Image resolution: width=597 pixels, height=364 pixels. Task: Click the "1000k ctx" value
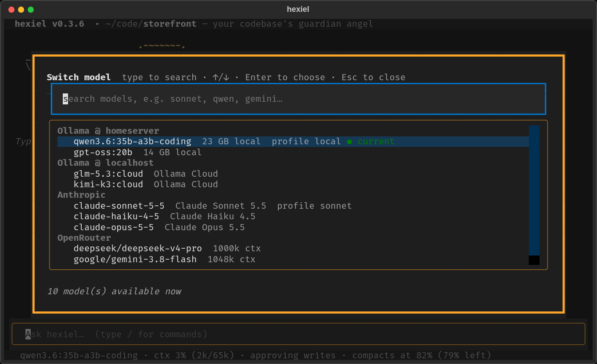[x=237, y=249]
